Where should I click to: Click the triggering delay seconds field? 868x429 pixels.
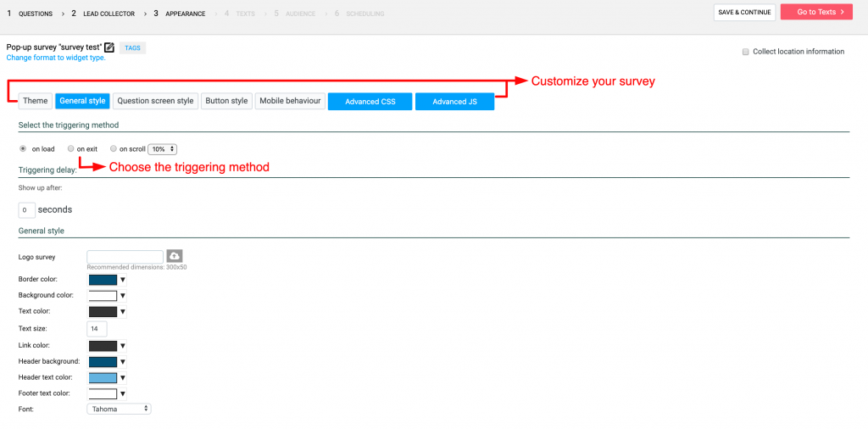coord(27,209)
